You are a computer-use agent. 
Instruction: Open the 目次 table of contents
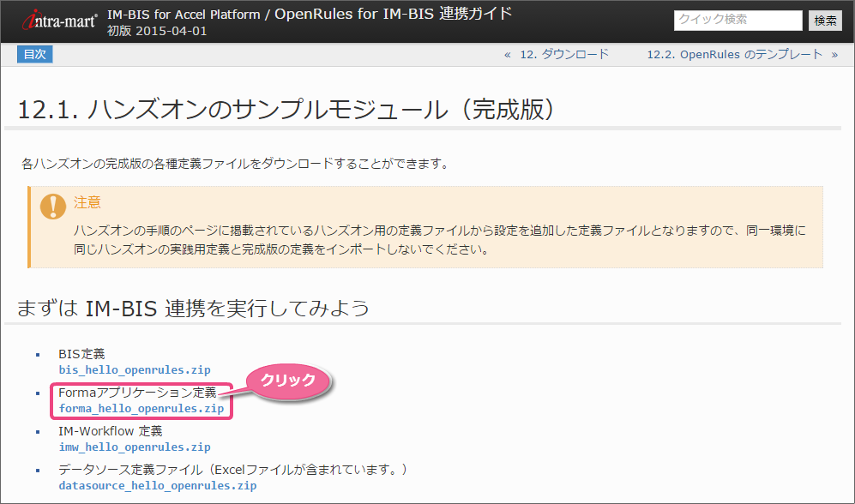click(x=35, y=55)
